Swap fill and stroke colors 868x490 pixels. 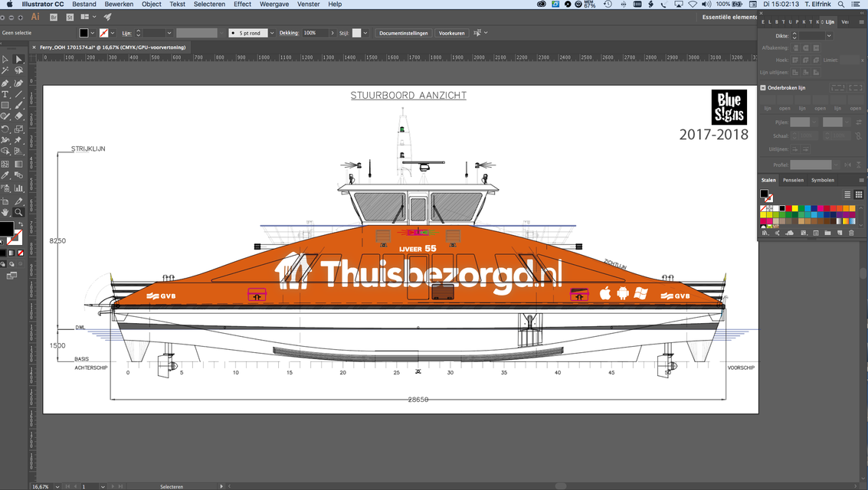point(21,224)
